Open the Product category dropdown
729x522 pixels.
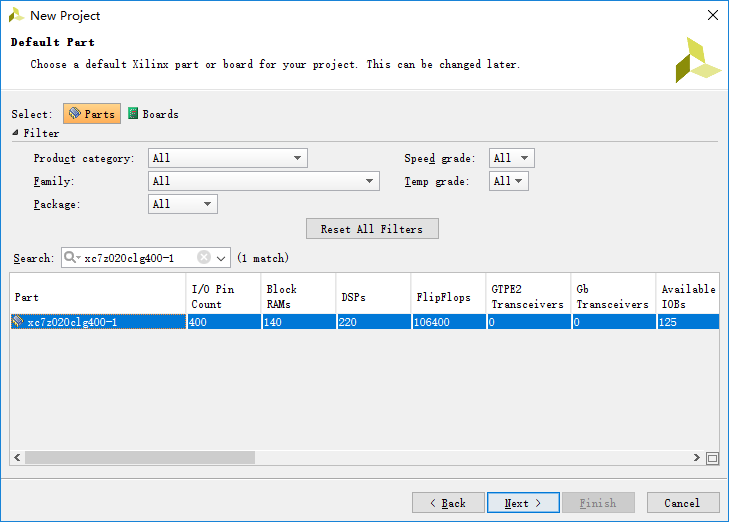click(228, 158)
